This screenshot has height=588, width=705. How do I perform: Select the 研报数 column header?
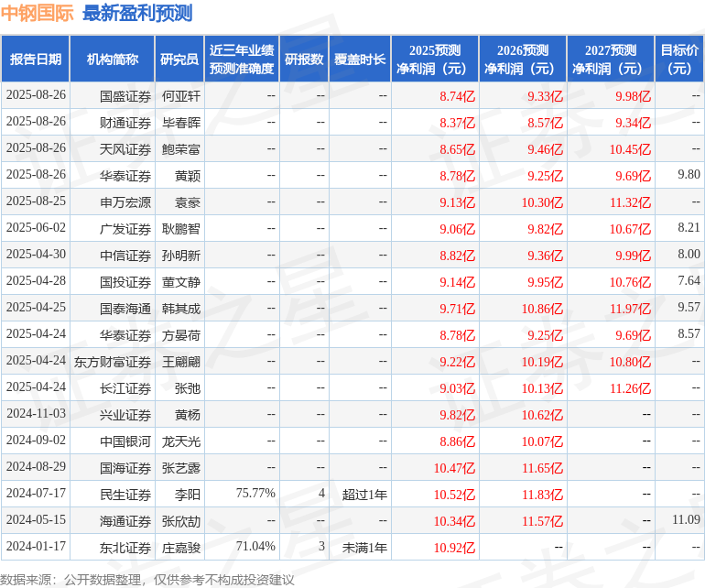tap(304, 59)
